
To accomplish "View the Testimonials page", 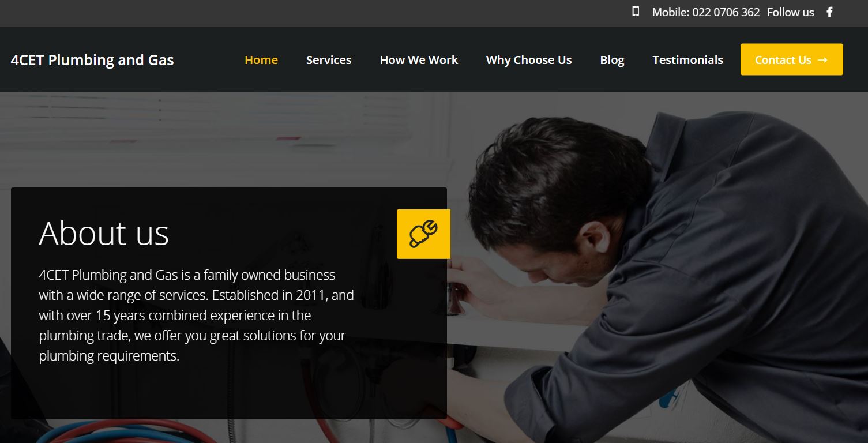I will [687, 59].
